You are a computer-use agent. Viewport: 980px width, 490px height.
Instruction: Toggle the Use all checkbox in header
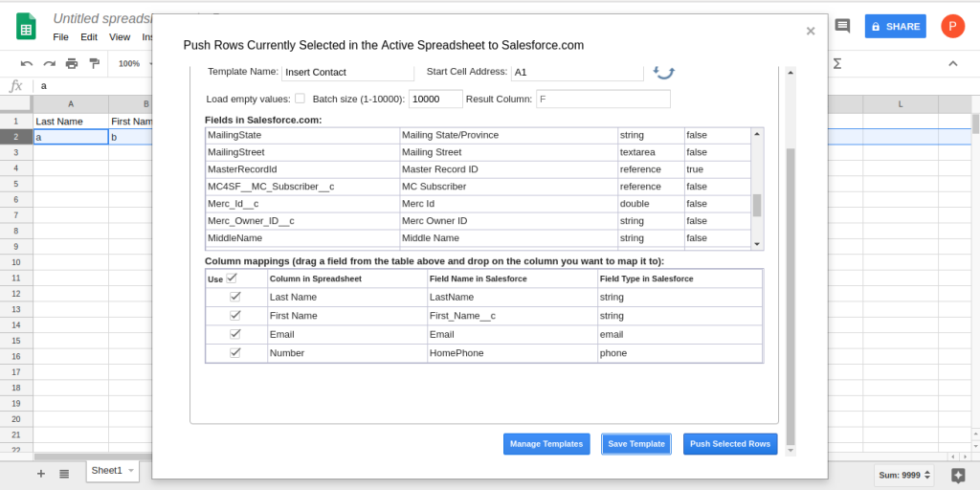pyautogui.click(x=231, y=278)
